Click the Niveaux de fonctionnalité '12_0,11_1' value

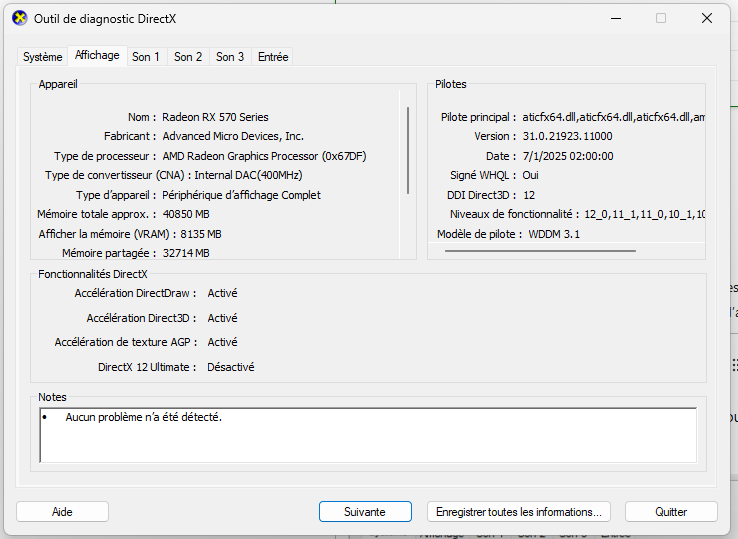[644, 214]
